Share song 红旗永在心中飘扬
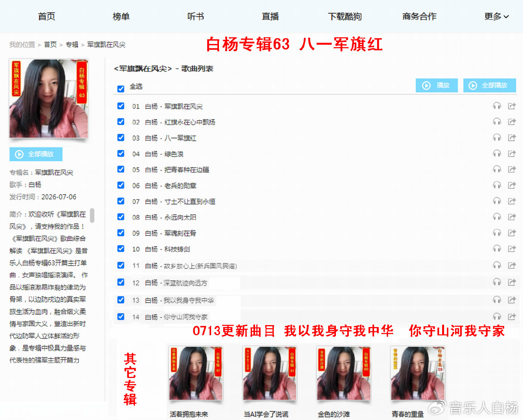The width and height of the screenshot is (523, 420). pyautogui.click(x=512, y=122)
